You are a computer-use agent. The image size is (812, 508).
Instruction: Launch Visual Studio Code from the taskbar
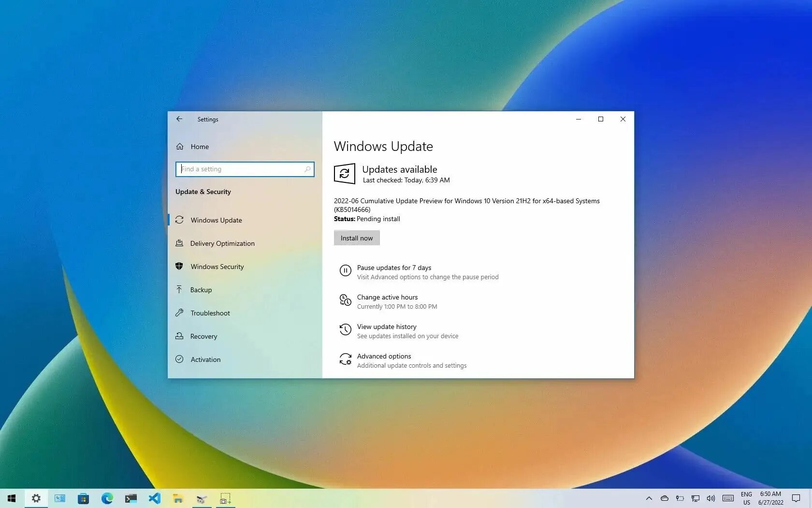(x=154, y=498)
